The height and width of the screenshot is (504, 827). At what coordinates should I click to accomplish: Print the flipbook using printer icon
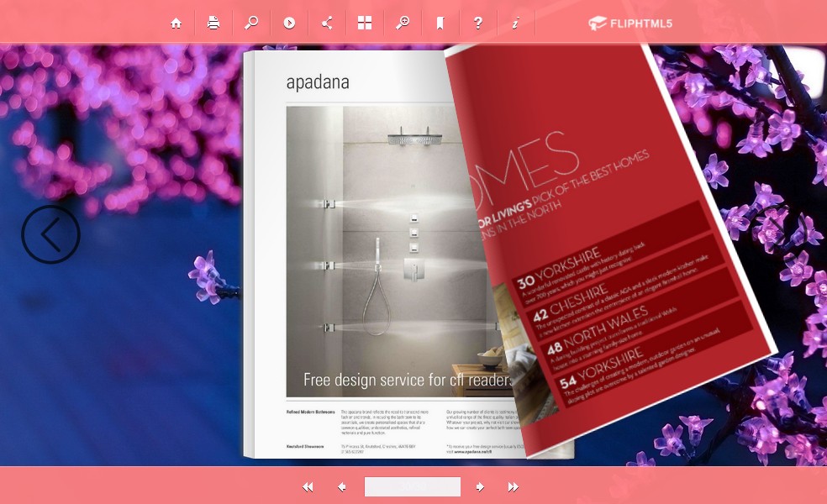(x=213, y=24)
